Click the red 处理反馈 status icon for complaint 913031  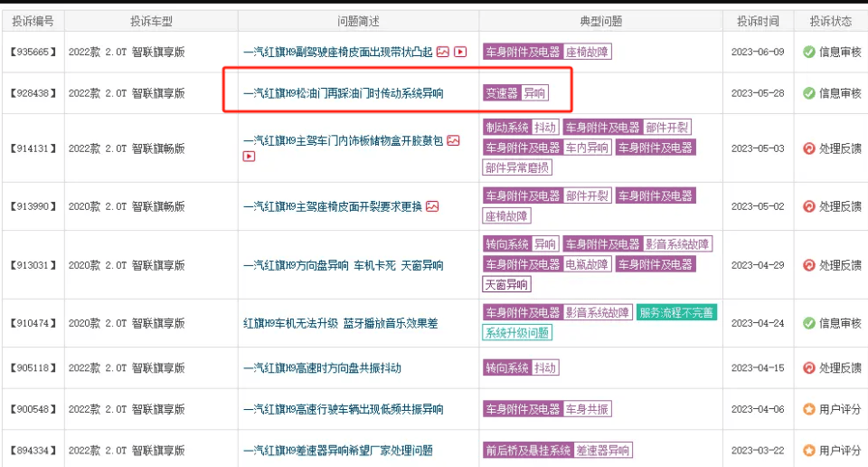pos(809,265)
